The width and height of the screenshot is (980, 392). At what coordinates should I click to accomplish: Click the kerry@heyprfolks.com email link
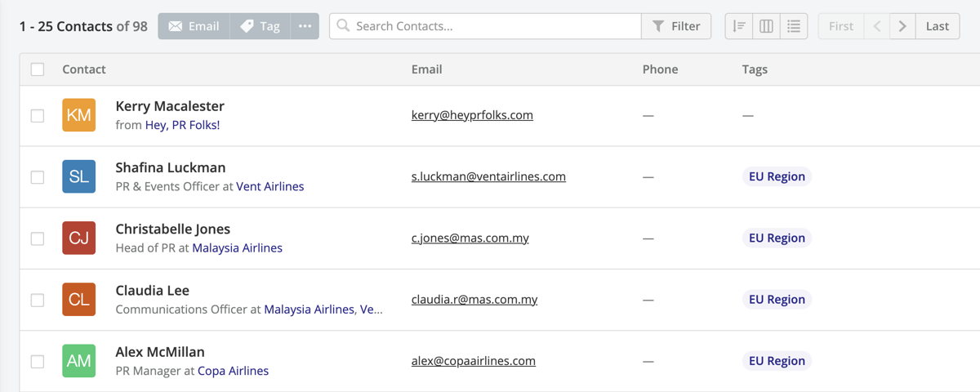tap(472, 115)
